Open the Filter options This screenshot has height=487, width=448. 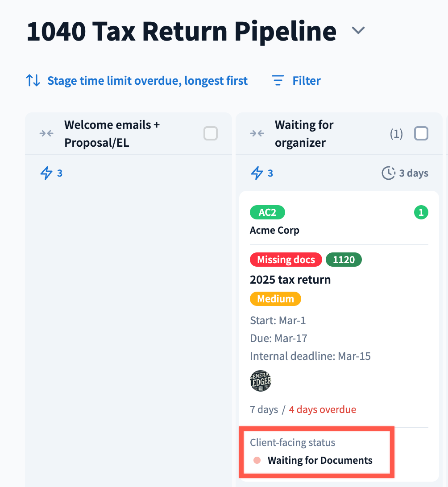[307, 81]
